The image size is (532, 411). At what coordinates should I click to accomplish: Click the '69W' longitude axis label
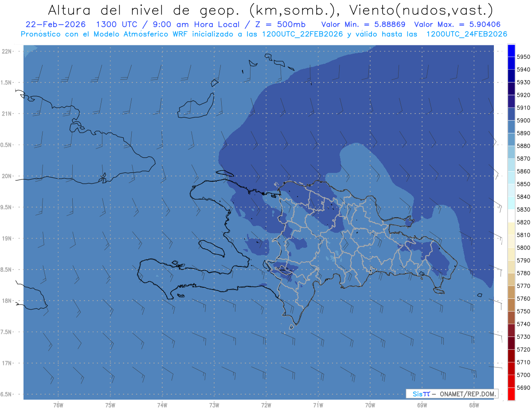422,405
